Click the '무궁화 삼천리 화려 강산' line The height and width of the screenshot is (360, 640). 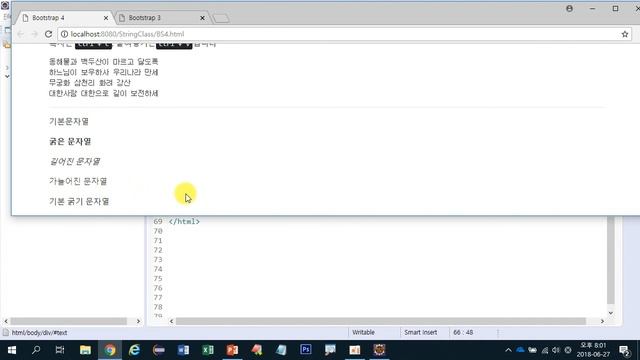click(x=90, y=82)
